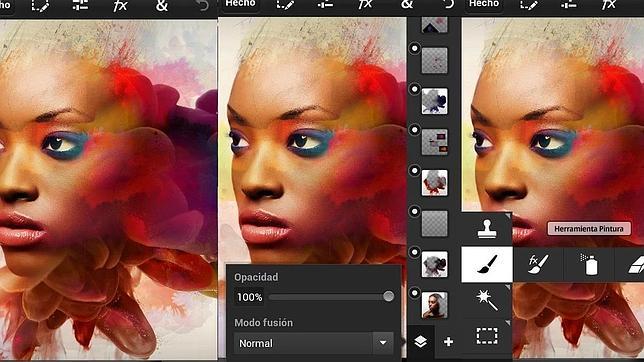Click the cut-off Hecho button in the left screenshot
The width and height of the screenshot is (644, 362).
point(6,6)
